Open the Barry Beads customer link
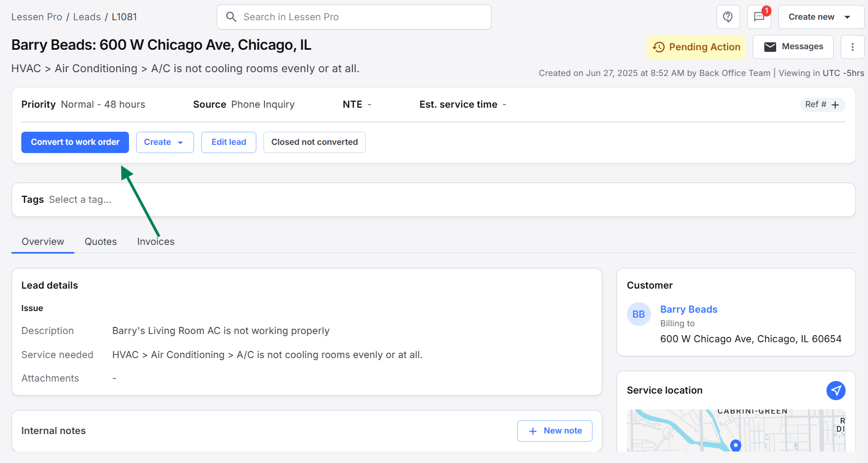The height and width of the screenshot is (463, 868). coord(688,309)
